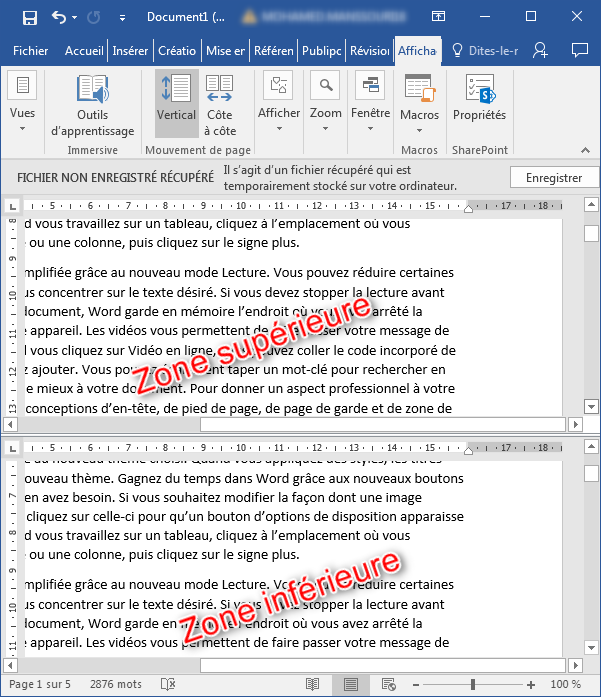Image resolution: width=601 pixels, height=697 pixels.
Task: Click the proofing errors book icon
Action: pyautogui.click(x=168, y=684)
